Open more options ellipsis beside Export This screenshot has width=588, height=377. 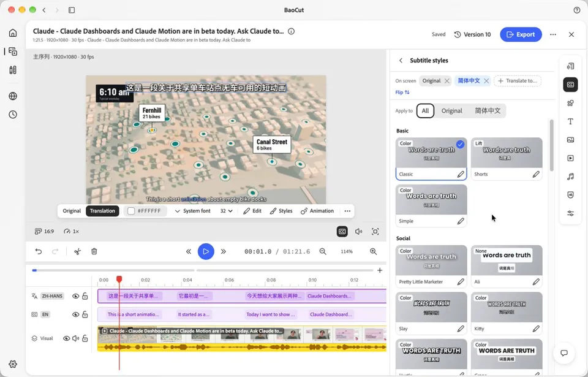pos(553,34)
